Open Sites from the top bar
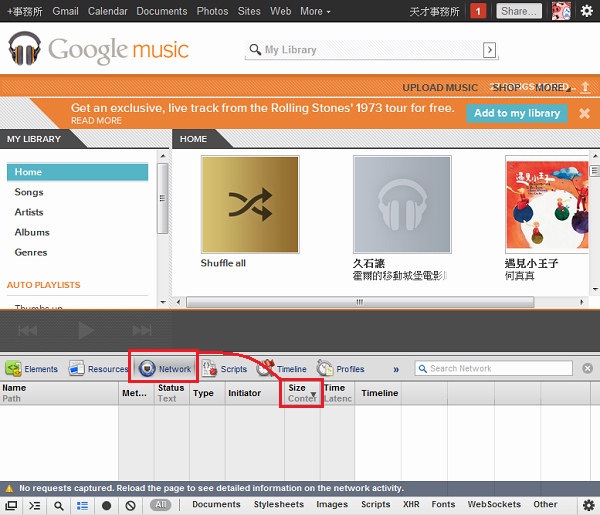This screenshot has width=600, height=515. click(249, 11)
